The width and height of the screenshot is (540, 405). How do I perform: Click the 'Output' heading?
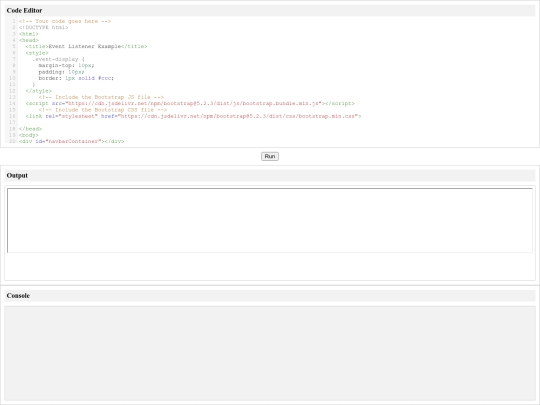[17, 175]
